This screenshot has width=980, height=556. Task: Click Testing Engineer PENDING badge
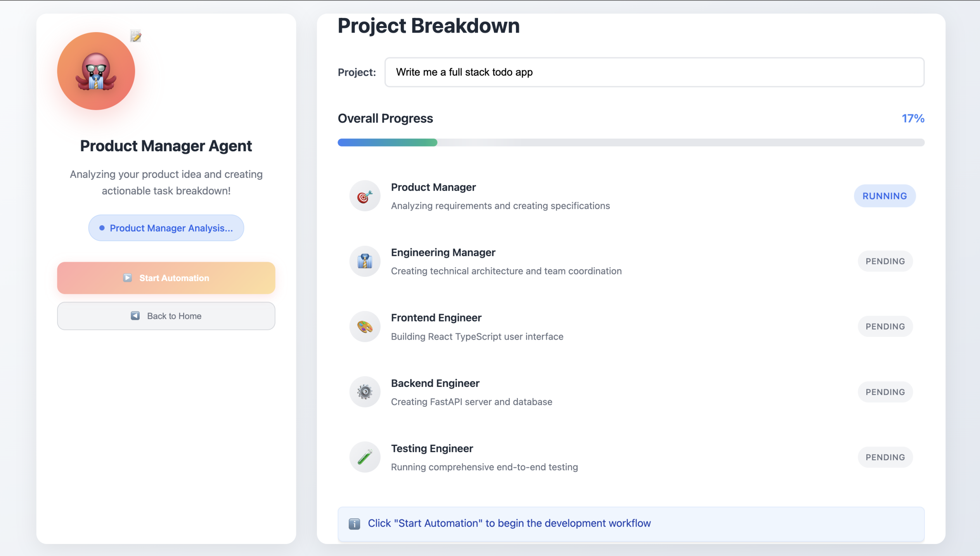[x=885, y=457]
